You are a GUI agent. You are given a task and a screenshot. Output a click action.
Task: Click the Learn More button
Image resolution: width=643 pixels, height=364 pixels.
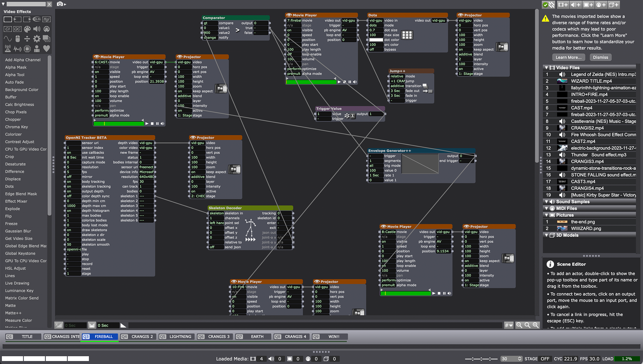coord(568,57)
